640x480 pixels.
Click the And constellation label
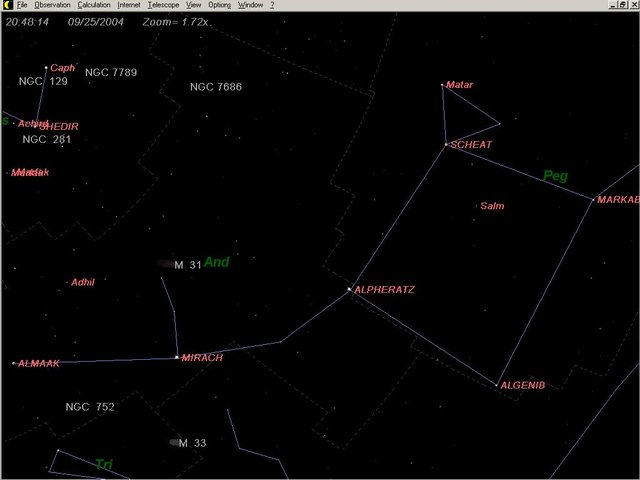217,262
